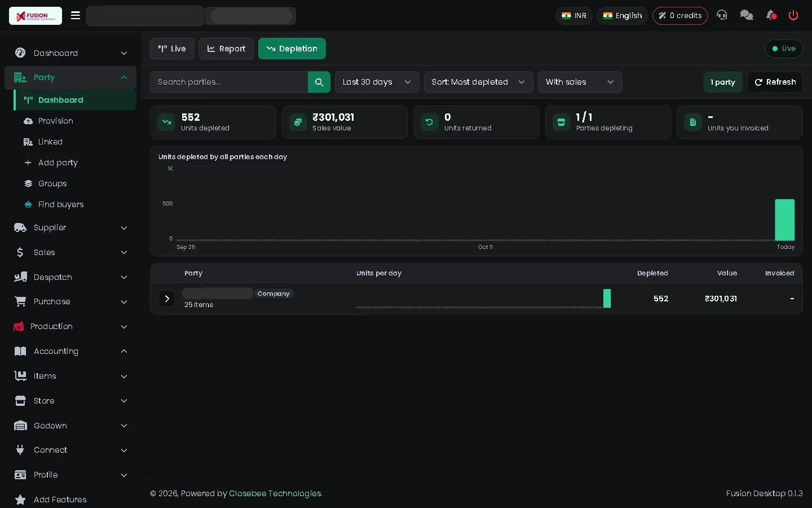
Task: Select the Depletion tab
Action: (292, 49)
